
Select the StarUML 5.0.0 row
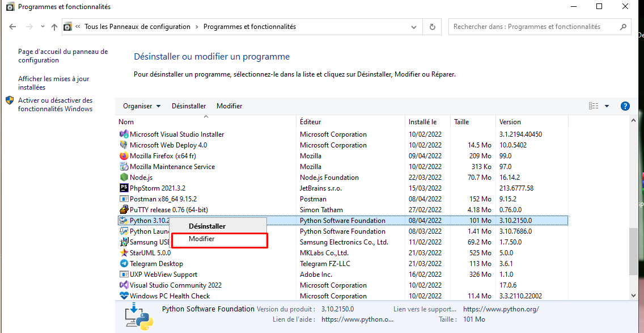point(343,253)
